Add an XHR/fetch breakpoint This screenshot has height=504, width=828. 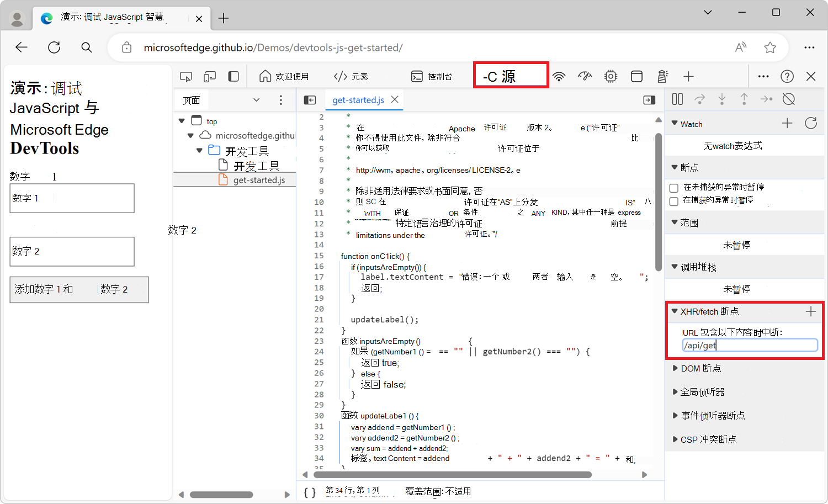pyautogui.click(x=811, y=311)
